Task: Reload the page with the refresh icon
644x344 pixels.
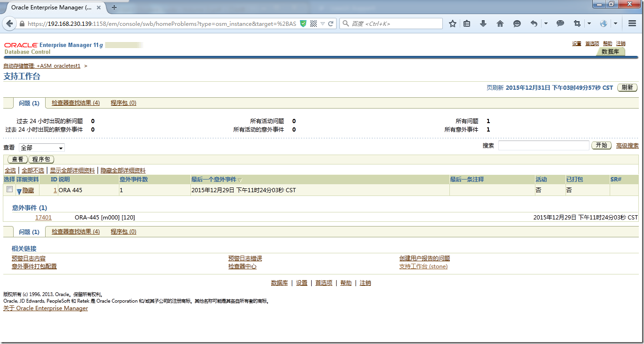Action: point(330,23)
